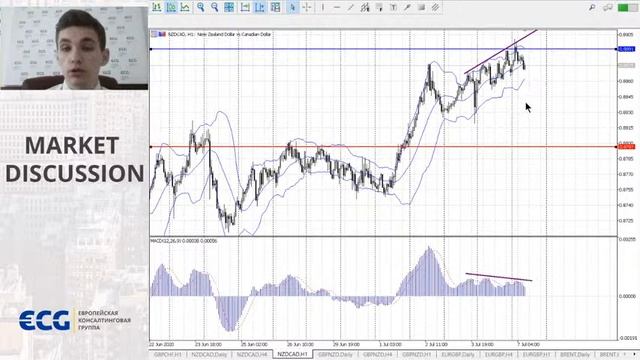Open the GBPCHF,H1 chart tab
Screen dimensions: 640x360
(x=168, y=354)
